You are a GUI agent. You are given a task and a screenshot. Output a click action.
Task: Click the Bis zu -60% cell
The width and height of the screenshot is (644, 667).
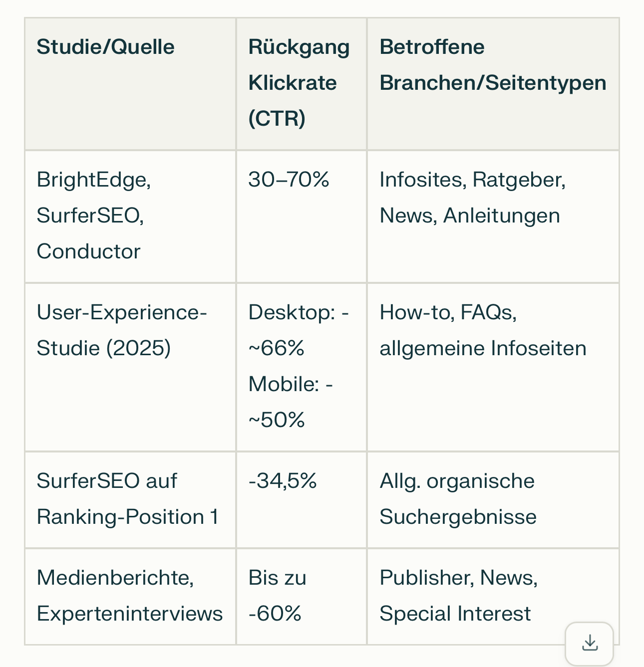[277, 595]
